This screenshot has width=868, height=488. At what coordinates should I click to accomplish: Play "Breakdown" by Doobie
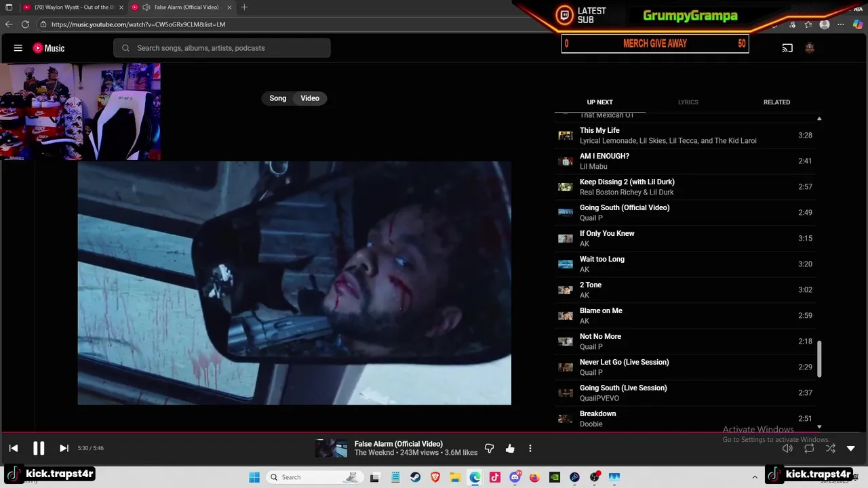(x=685, y=419)
